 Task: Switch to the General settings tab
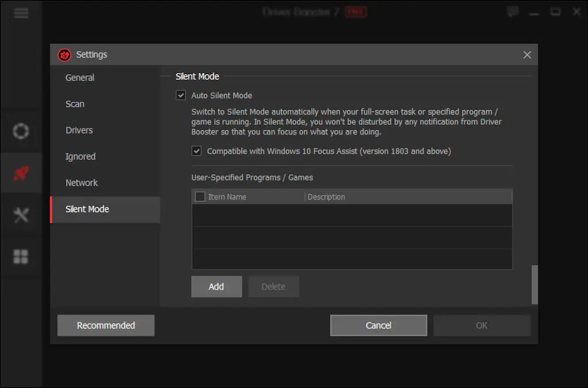[105, 78]
